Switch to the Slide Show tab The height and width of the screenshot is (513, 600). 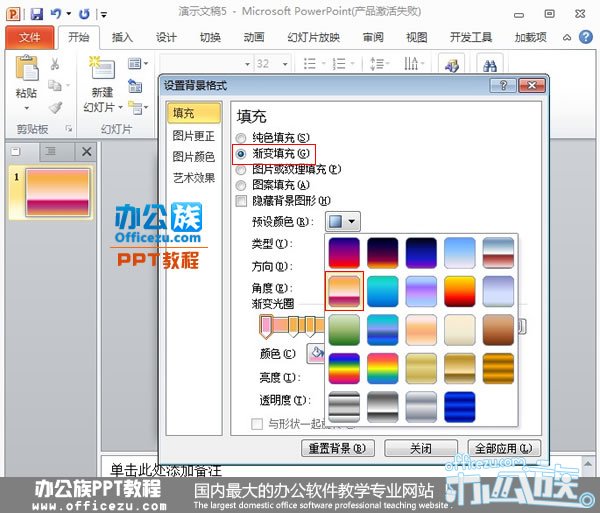tap(313, 37)
